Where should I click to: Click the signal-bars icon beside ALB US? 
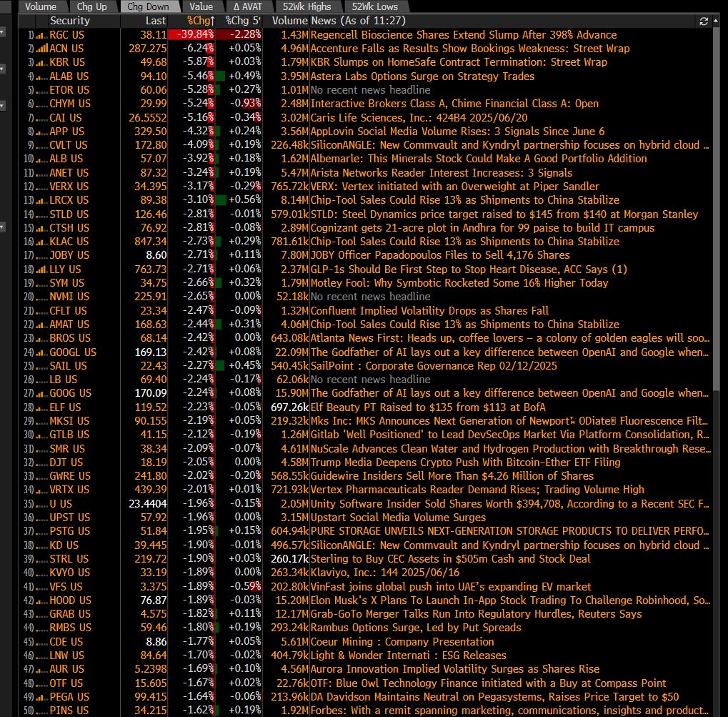pyautogui.click(x=41, y=159)
